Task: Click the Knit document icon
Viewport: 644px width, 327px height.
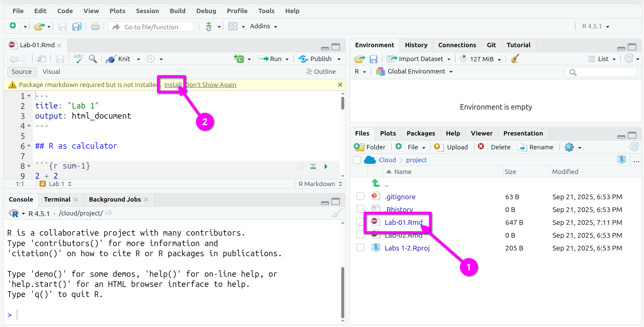Action: click(111, 59)
